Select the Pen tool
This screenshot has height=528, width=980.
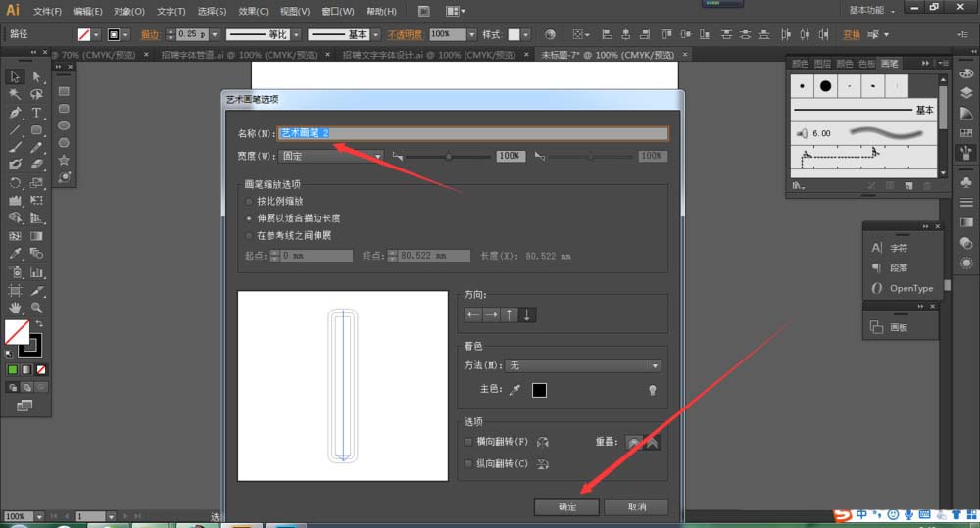15,113
